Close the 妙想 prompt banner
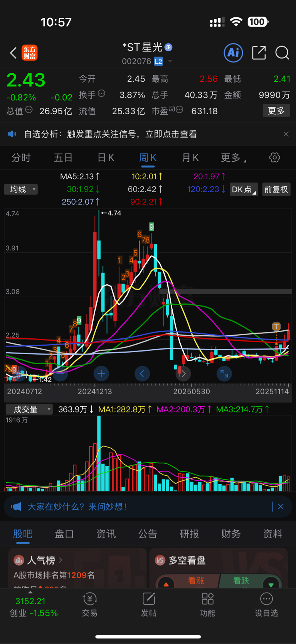 point(281,507)
